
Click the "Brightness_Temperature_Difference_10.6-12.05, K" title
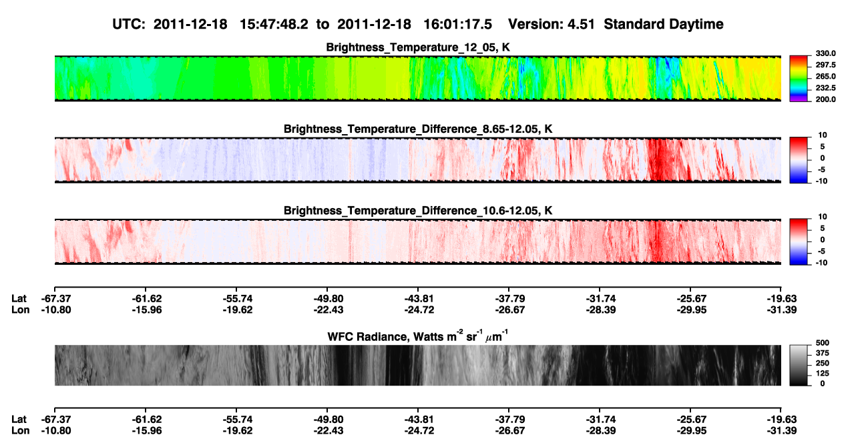tap(418, 210)
